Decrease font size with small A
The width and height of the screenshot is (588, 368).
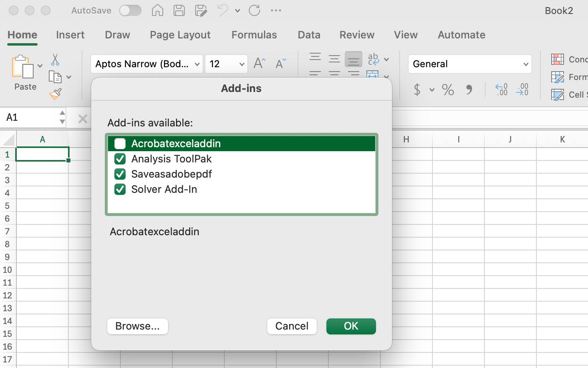coord(281,63)
